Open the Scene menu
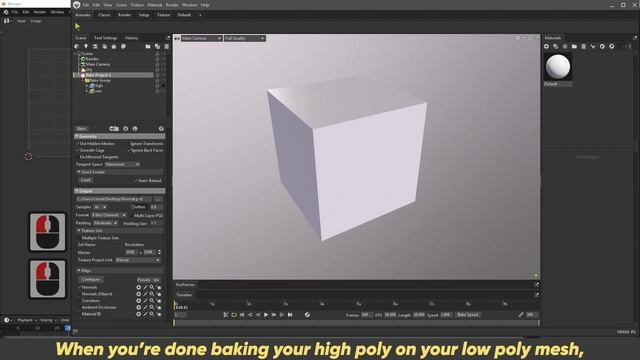 coord(121,5)
